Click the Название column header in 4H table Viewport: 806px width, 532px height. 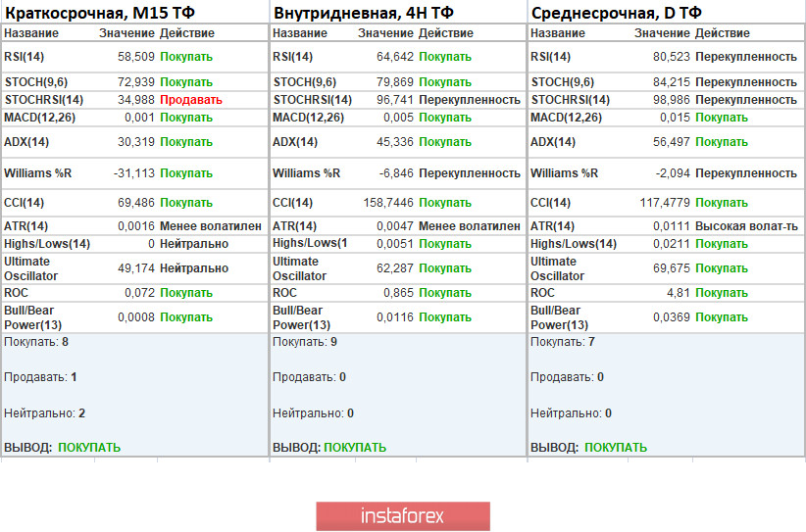click(x=300, y=33)
